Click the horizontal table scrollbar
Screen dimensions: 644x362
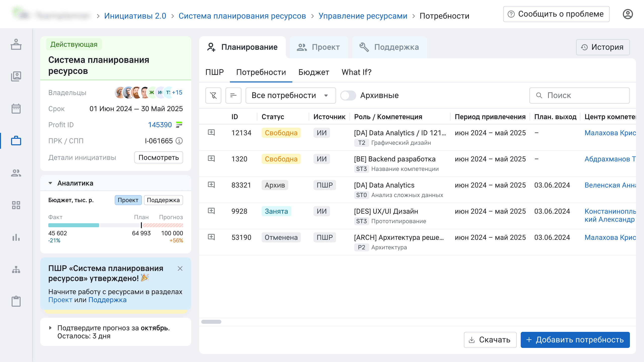[211, 322]
